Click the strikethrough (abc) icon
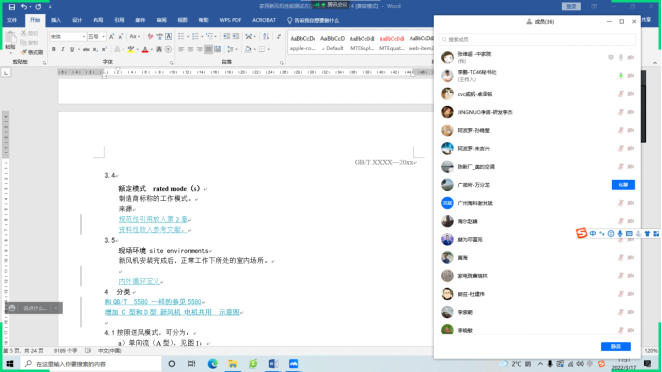The width and height of the screenshot is (662, 372). (86, 49)
